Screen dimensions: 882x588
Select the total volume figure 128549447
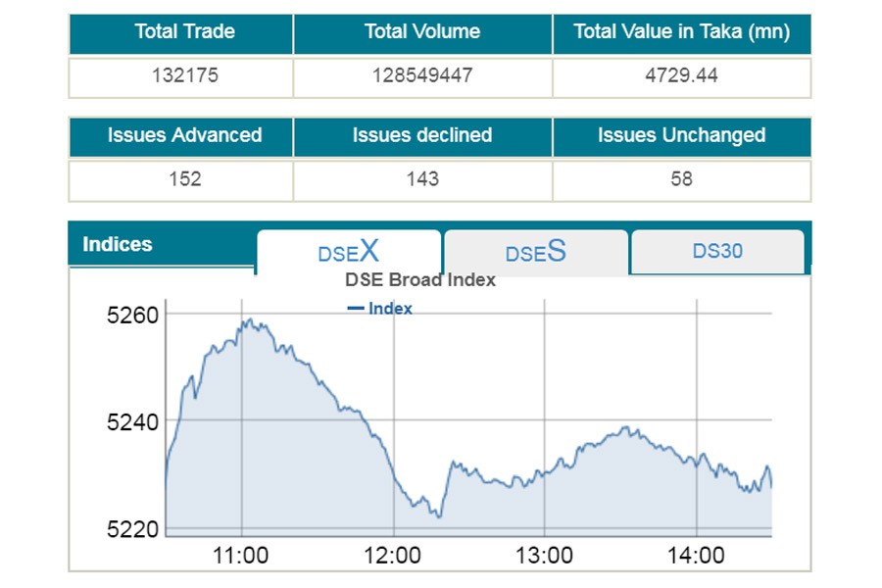point(422,75)
